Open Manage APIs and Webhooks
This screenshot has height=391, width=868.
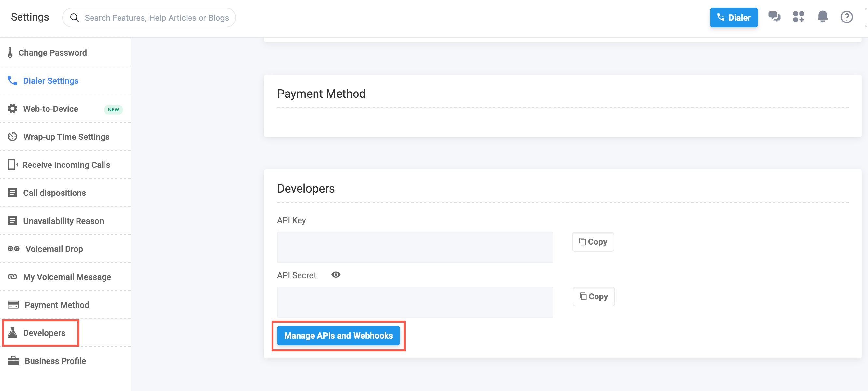pos(338,335)
